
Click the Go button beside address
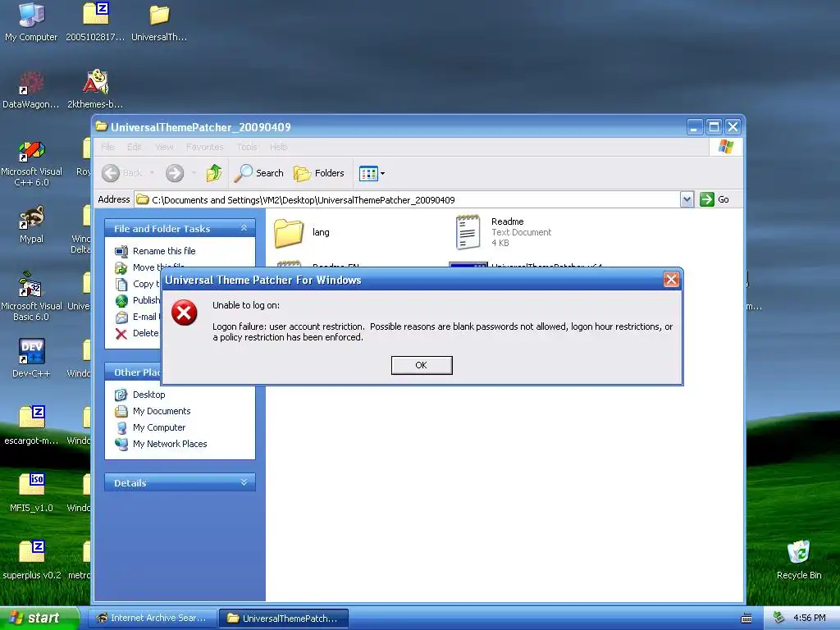pyautogui.click(x=714, y=200)
